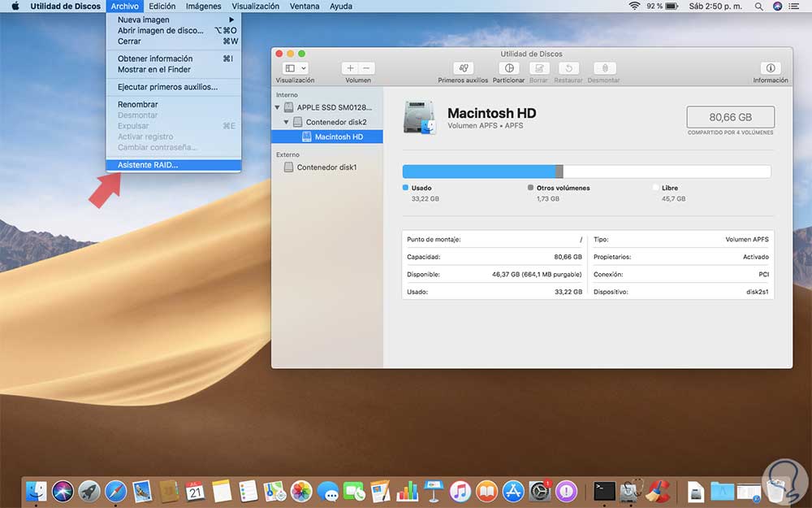Image resolution: width=812 pixels, height=508 pixels.
Task: Open the Ventana menu
Action: 304,7
